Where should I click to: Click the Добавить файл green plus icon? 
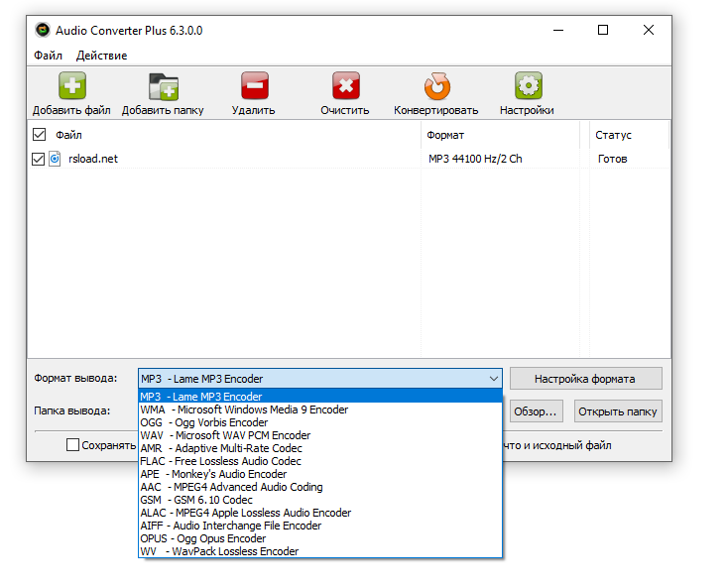tap(72, 86)
